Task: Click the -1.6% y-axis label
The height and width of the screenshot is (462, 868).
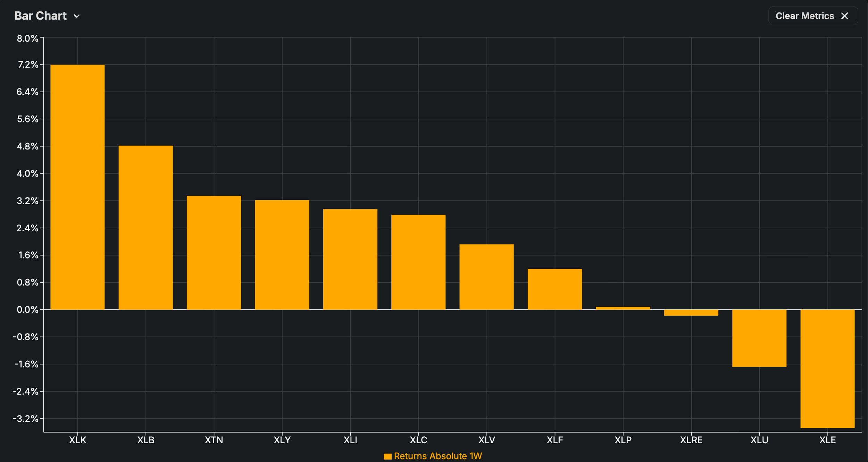Action: [26, 364]
